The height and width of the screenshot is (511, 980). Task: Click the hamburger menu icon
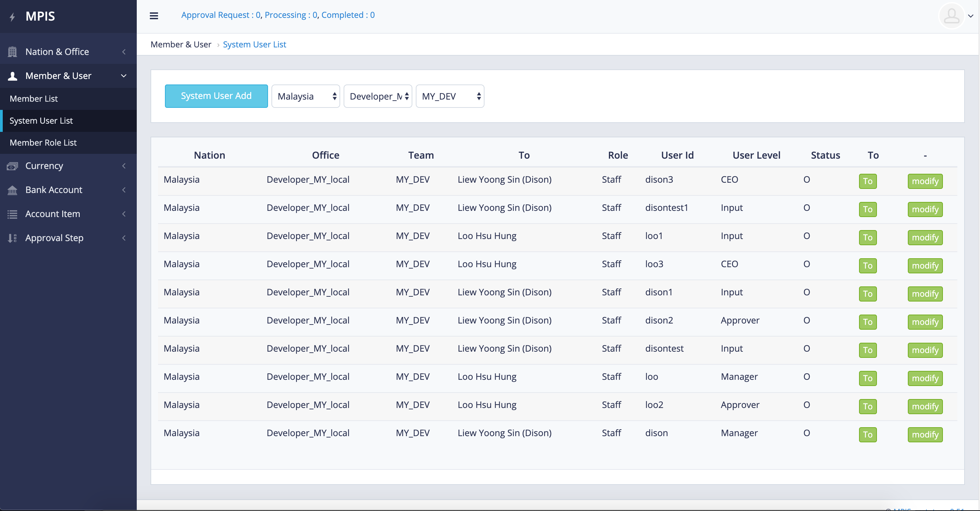click(154, 15)
